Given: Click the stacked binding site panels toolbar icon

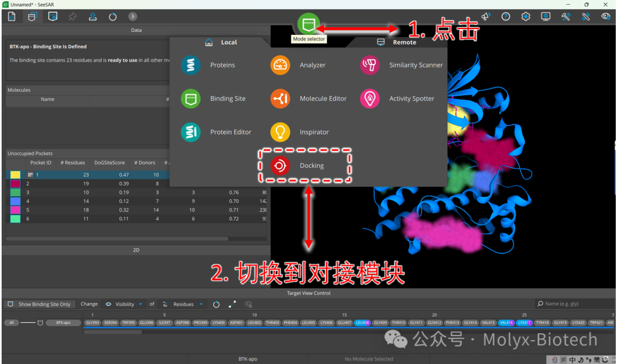Looking at the screenshot, I should pos(32,17).
